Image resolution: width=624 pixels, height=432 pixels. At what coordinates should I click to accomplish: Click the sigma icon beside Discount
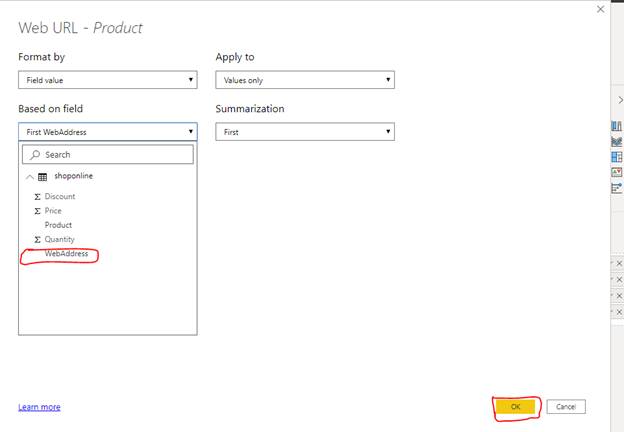(x=37, y=197)
